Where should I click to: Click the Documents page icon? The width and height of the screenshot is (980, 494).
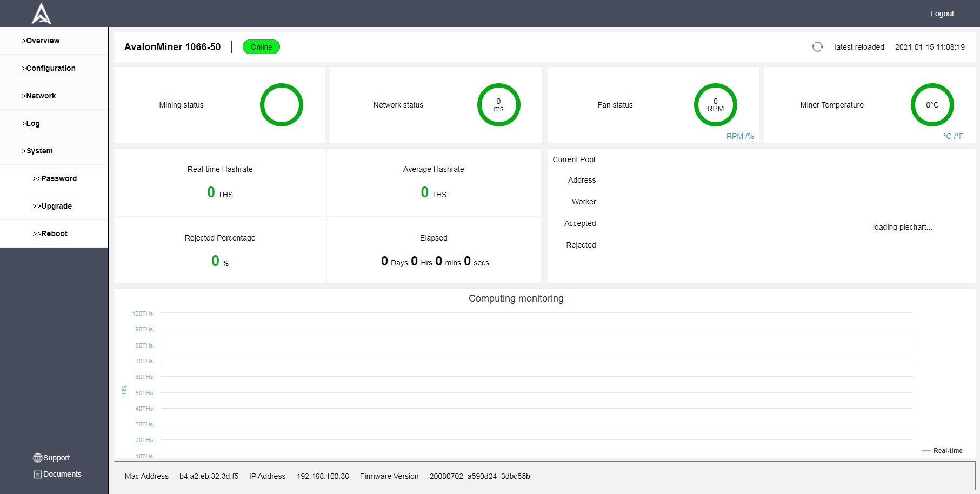37,474
